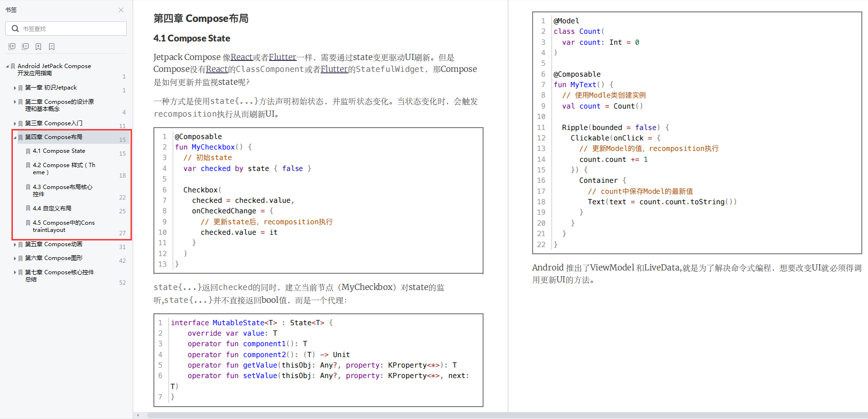Expand the 第三章 Compose入门 bookmark
868x419 pixels.
pyautogui.click(x=15, y=124)
